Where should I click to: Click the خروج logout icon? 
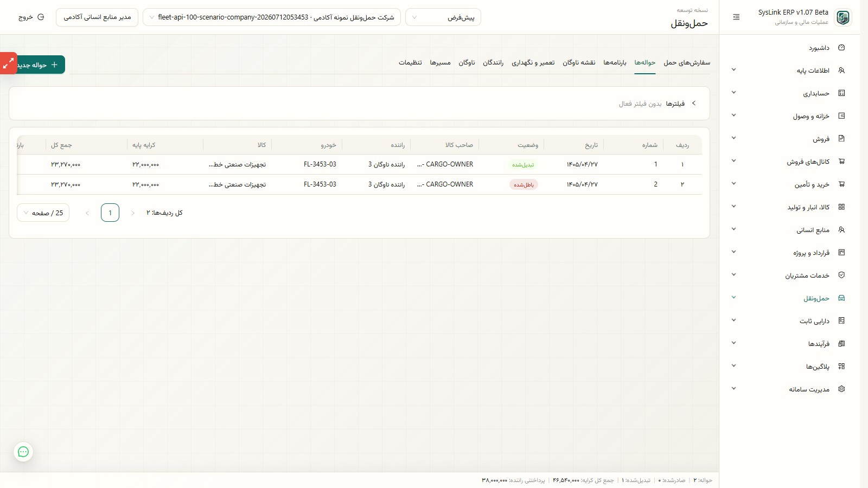(41, 17)
